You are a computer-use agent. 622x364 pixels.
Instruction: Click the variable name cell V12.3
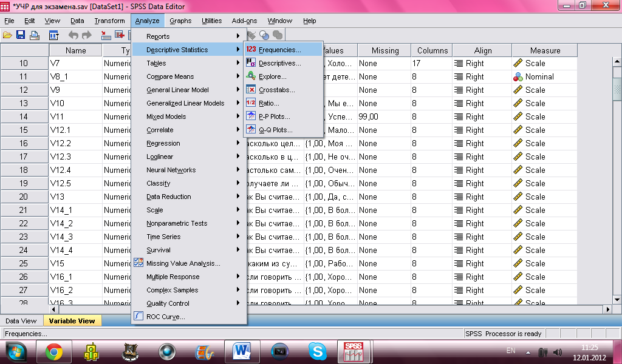[75, 157]
